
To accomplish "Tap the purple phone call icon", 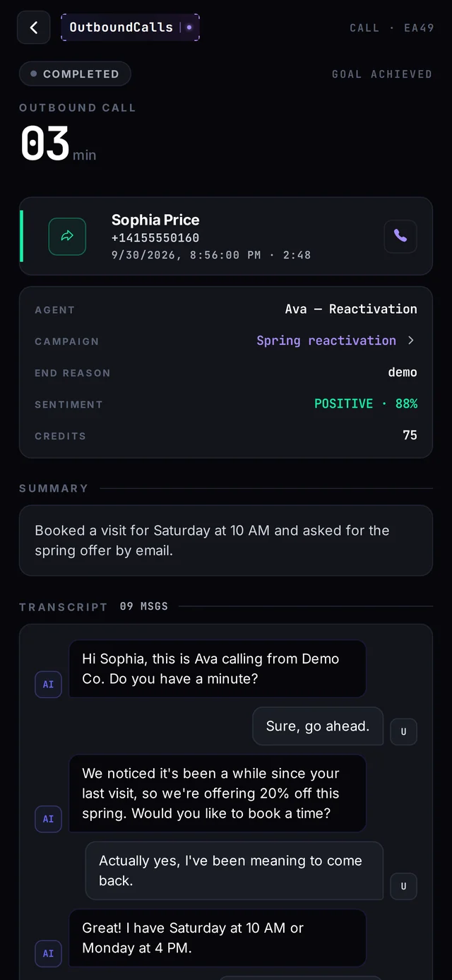I will pos(400,237).
